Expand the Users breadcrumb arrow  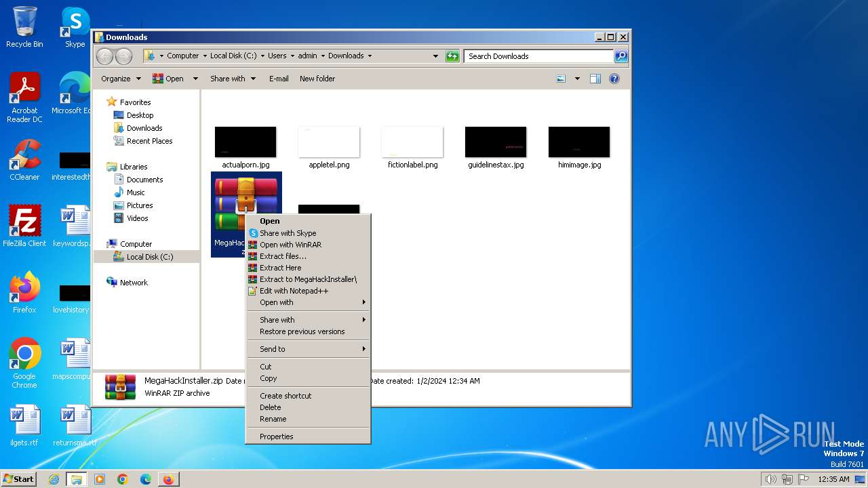pos(293,56)
